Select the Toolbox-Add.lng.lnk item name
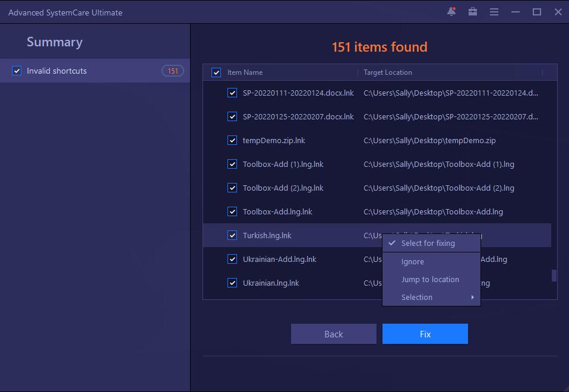Screen dimensions: 569x392 [277, 211]
